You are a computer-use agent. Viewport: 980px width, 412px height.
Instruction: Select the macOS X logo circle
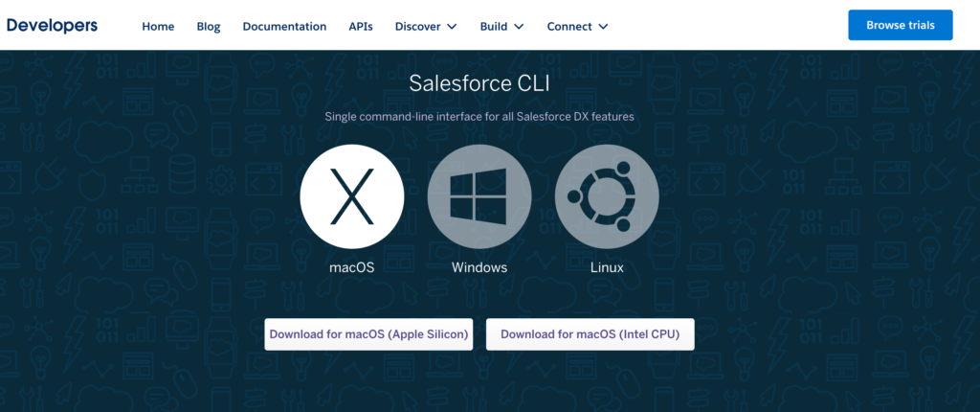[352, 196]
